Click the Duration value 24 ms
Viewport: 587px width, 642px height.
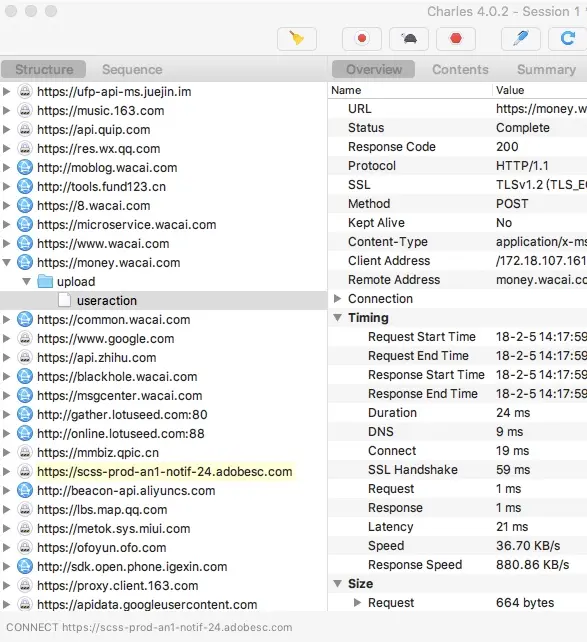[x=513, y=412]
